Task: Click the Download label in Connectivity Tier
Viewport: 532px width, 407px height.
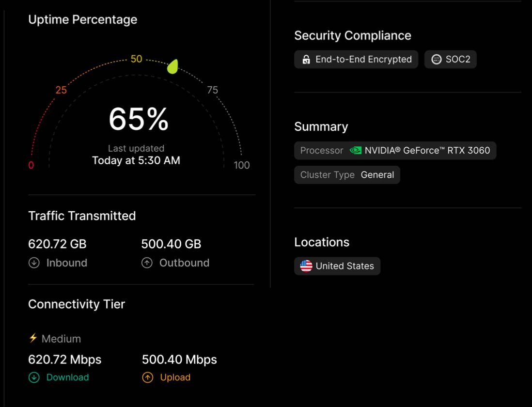Action: [67, 377]
